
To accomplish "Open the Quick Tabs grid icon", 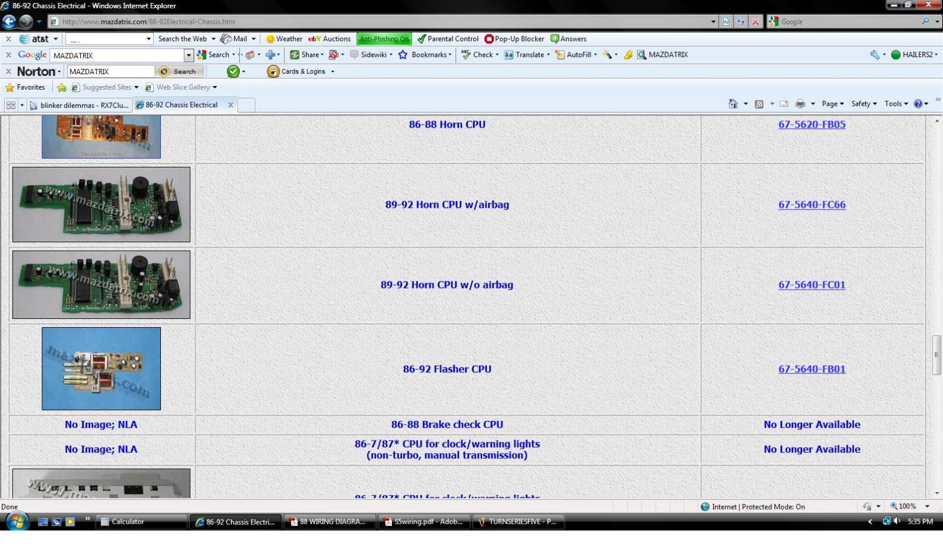I will pyautogui.click(x=11, y=105).
